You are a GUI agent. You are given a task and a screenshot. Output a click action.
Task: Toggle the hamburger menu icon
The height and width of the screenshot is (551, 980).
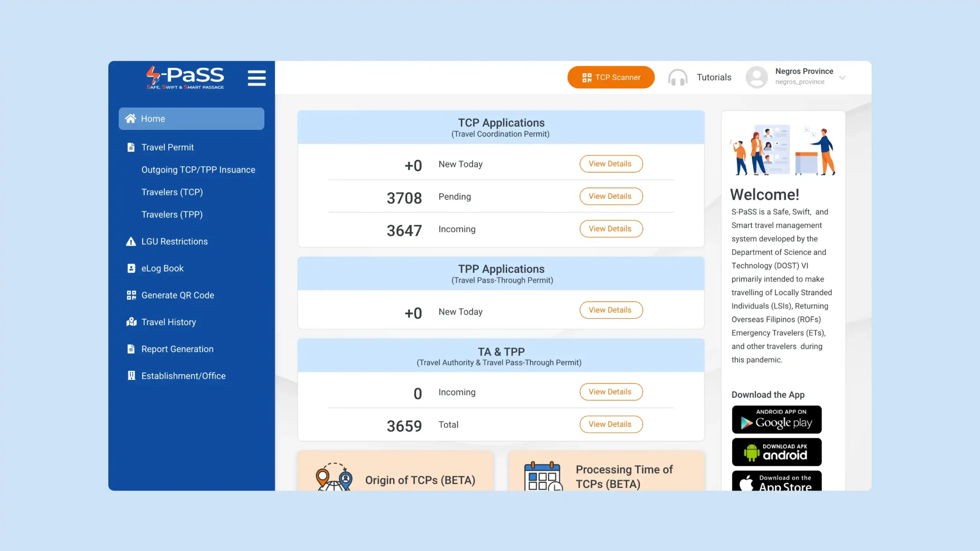click(256, 78)
